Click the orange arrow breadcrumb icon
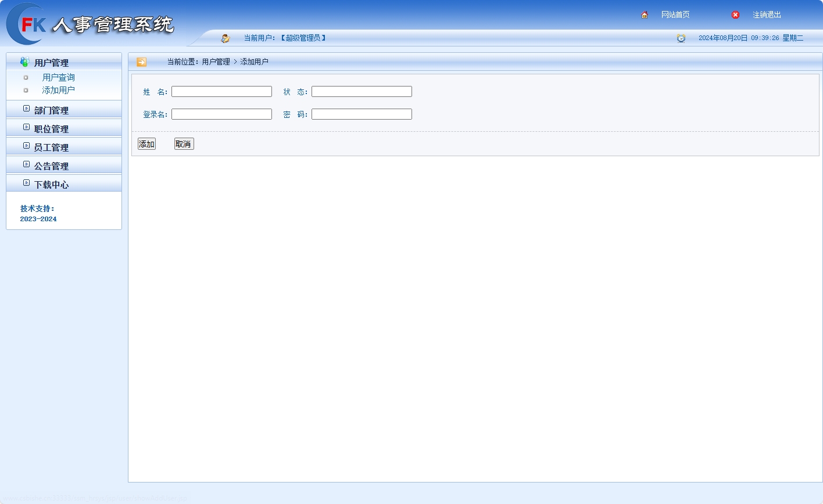This screenshot has height=504, width=823. tap(141, 62)
